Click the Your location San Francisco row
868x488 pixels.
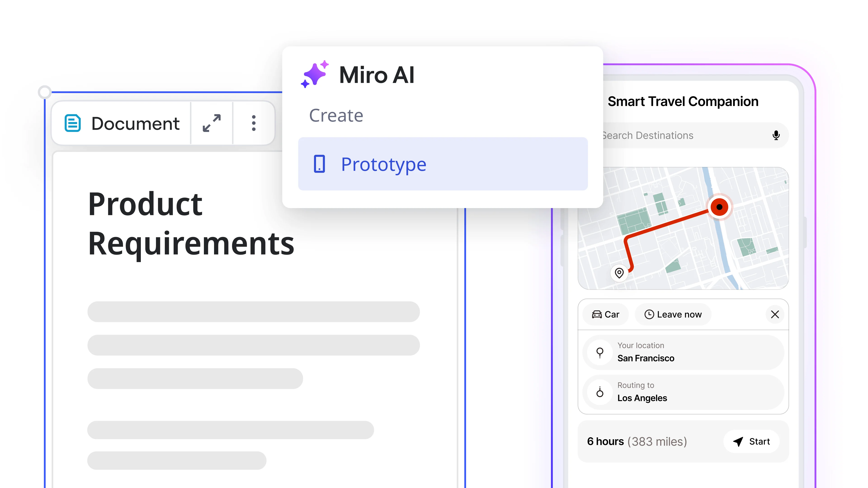point(683,352)
